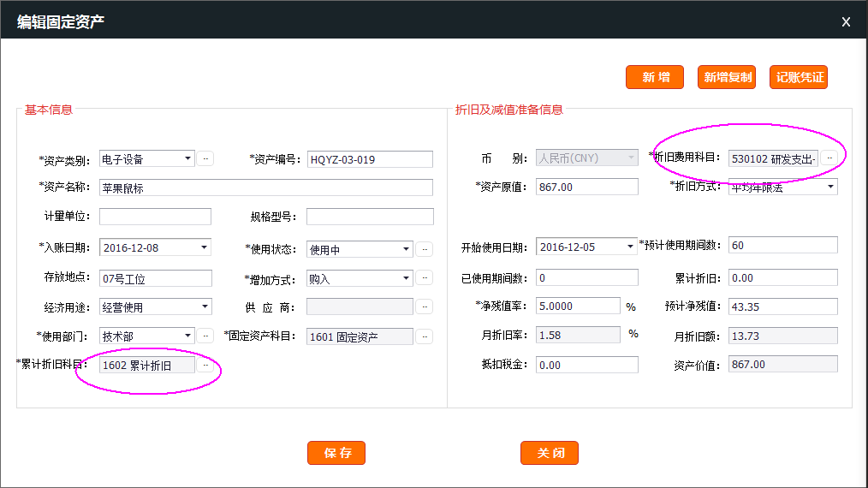Click the 保存 button

tap(336, 453)
